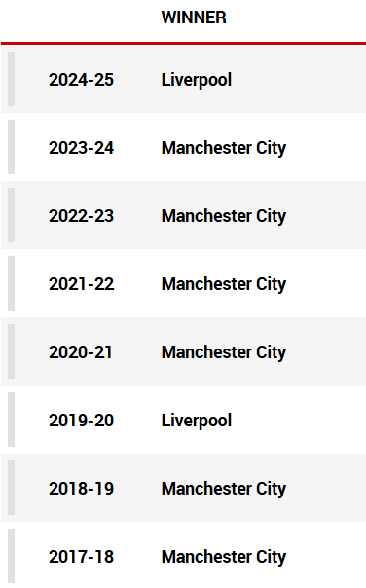Click the WINNER column header
The height and width of the screenshot is (588, 366).
[194, 18]
